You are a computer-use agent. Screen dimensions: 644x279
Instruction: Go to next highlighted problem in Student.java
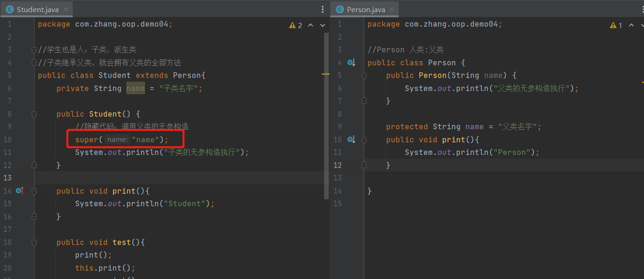point(322,25)
